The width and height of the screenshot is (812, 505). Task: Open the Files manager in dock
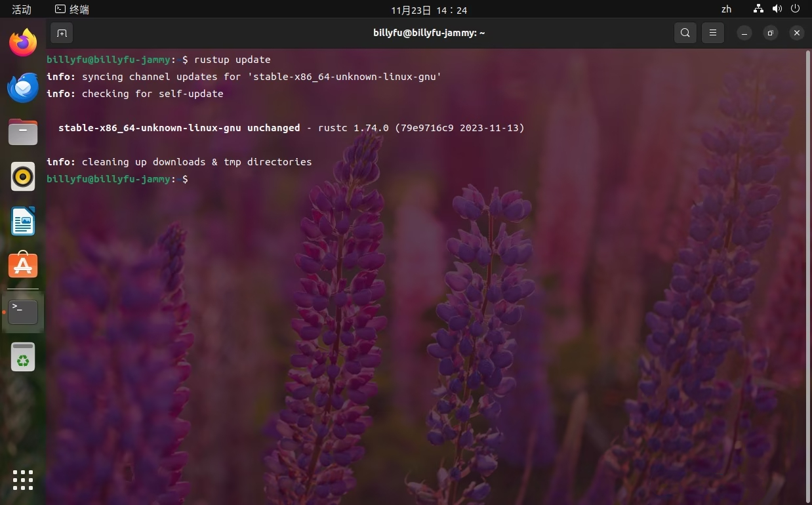pyautogui.click(x=23, y=132)
